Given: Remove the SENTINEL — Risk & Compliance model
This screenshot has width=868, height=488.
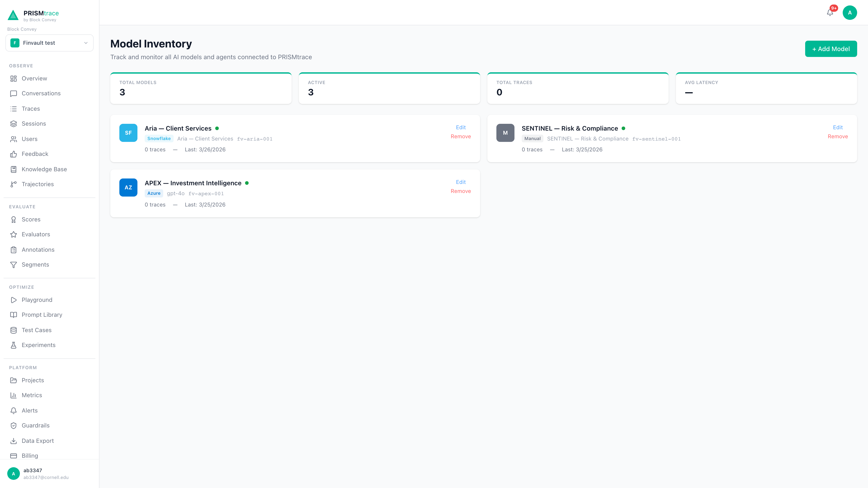Looking at the screenshot, I should click(838, 136).
